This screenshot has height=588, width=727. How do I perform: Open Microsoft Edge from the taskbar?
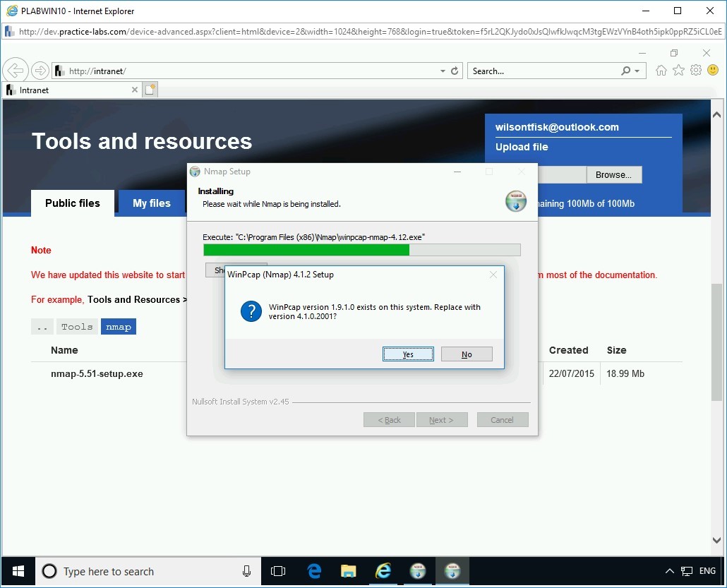tap(313, 571)
